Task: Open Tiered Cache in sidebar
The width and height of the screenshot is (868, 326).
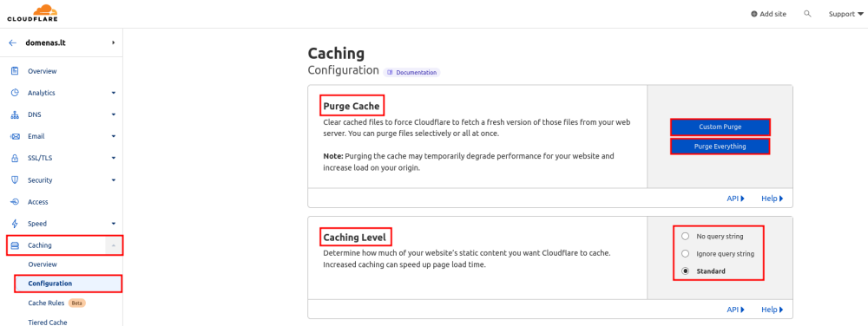Action: point(48,322)
